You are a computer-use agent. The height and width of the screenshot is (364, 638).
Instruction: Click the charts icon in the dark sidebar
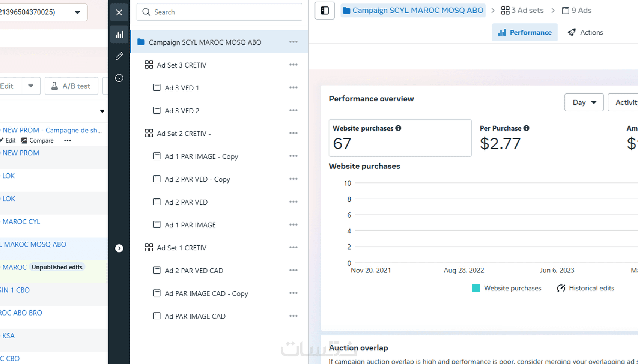click(119, 35)
